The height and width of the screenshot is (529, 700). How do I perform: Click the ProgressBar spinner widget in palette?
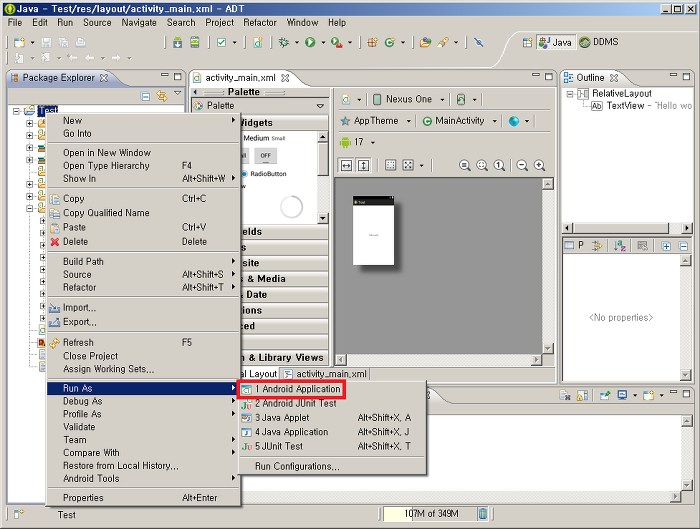291,207
